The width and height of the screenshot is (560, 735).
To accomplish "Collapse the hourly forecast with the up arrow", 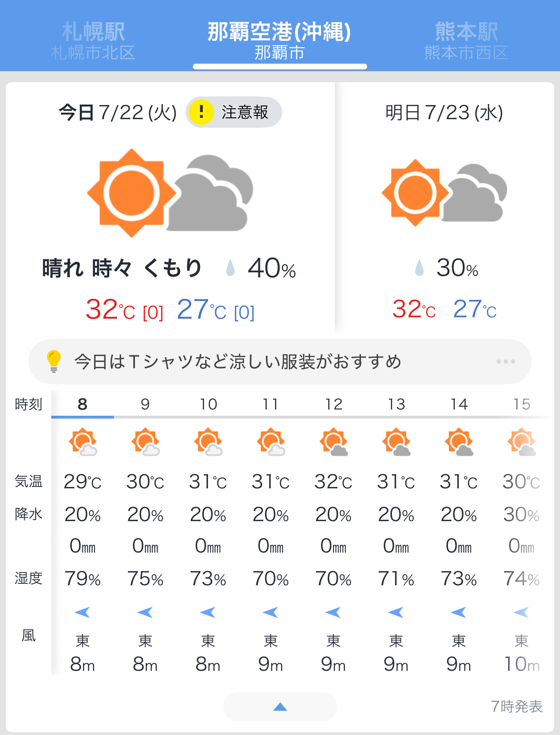I will click(280, 706).
